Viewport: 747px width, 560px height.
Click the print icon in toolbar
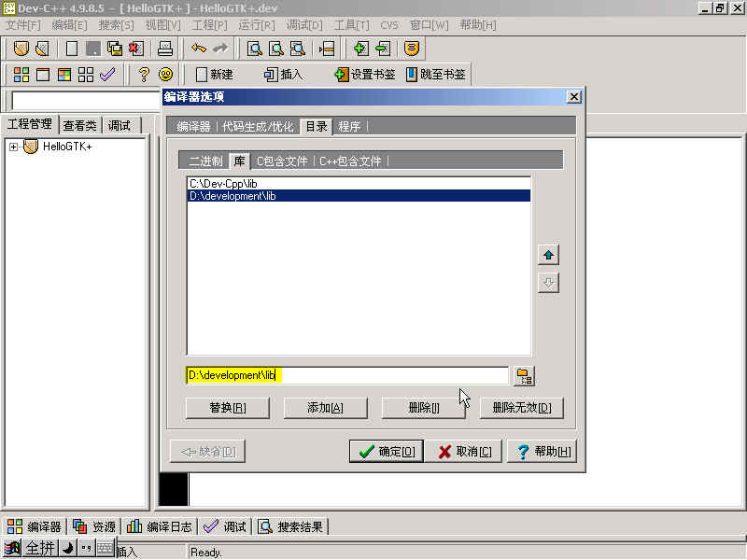coord(164,49)
